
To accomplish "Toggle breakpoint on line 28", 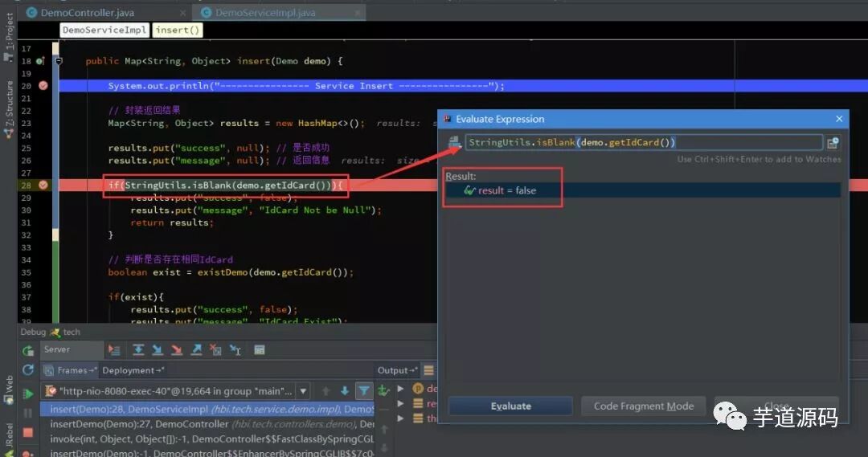I will [43, 185].
